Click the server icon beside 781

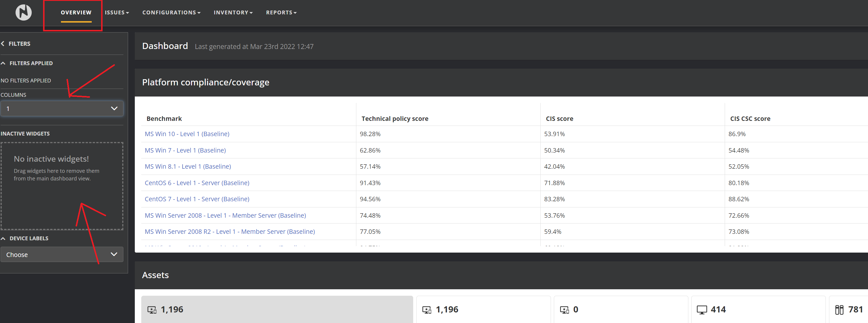pos(839,310)
